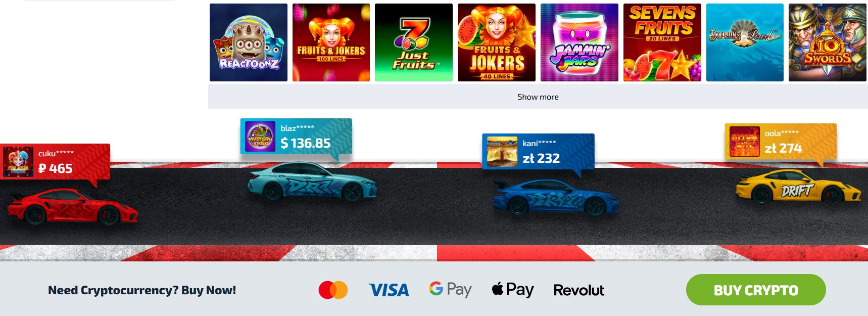Screen dimensions: 868x316
Task: Launch Fruits & Jokers 100 Lines game
Action: [x=331, y=42]
